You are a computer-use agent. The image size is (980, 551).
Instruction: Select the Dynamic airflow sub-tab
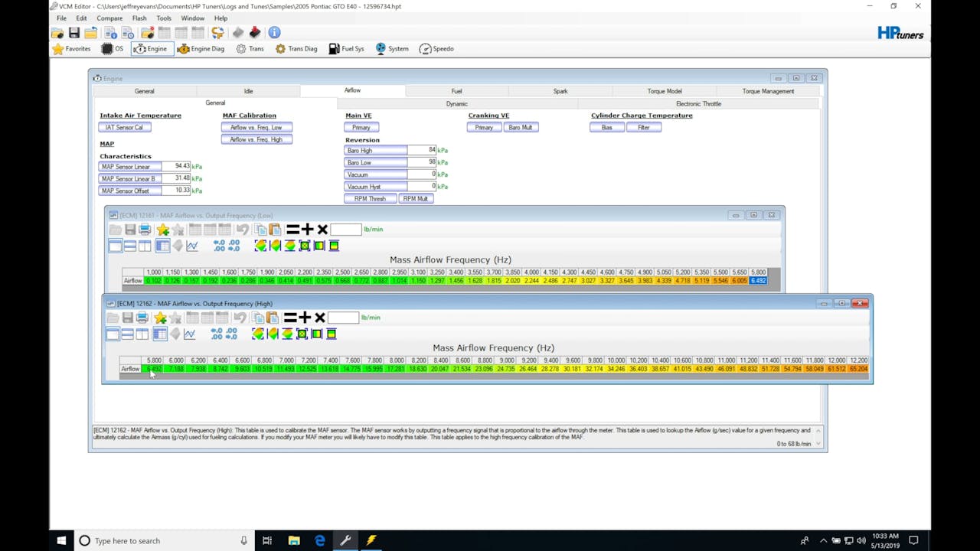click(x=456, y=103)
